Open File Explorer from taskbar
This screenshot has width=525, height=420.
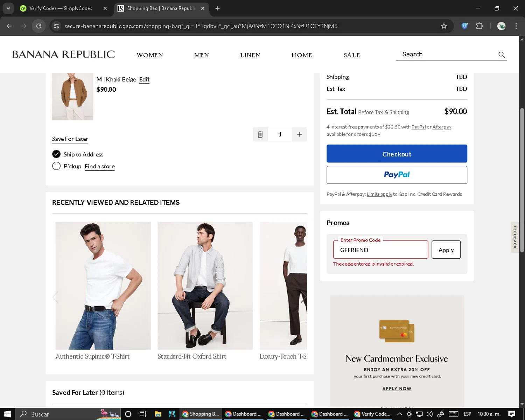158,414
